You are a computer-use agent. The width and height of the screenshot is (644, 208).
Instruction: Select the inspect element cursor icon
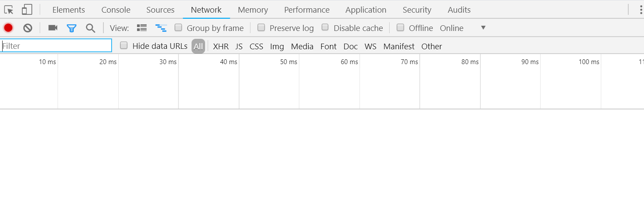9,10
